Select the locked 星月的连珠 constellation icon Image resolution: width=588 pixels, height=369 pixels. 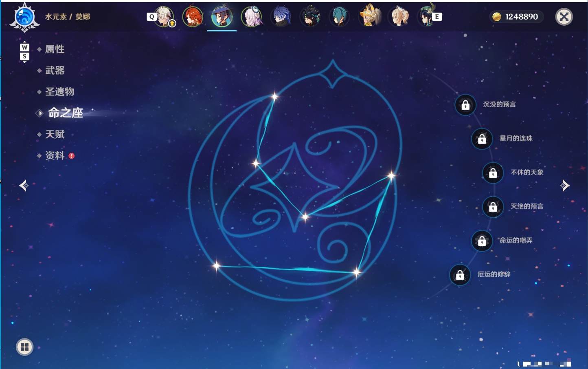click(x=482, y=139)
